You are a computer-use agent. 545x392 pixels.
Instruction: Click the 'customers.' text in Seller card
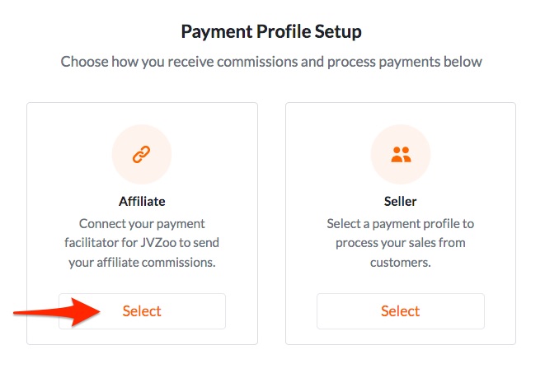click(401, 263)
